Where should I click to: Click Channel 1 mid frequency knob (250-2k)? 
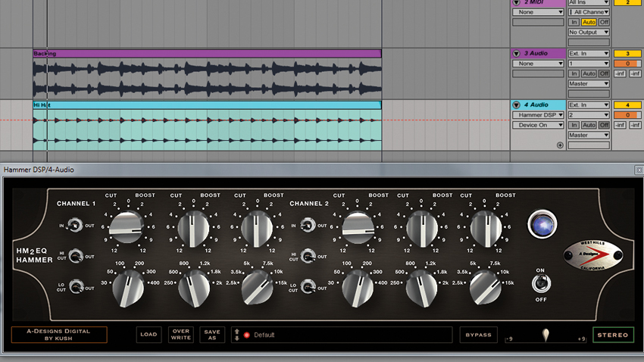[x=193, y=289]
